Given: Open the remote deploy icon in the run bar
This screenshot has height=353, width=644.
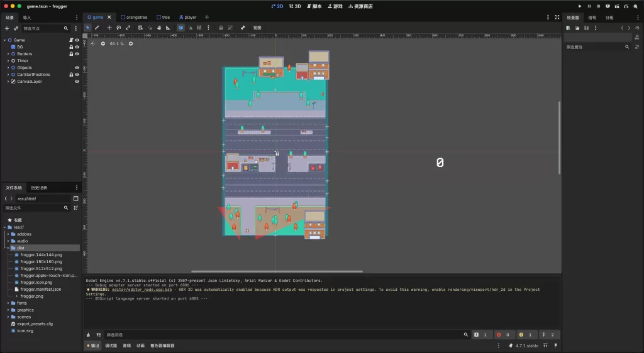Looking at the screenshot, I should tap(608, 6).
